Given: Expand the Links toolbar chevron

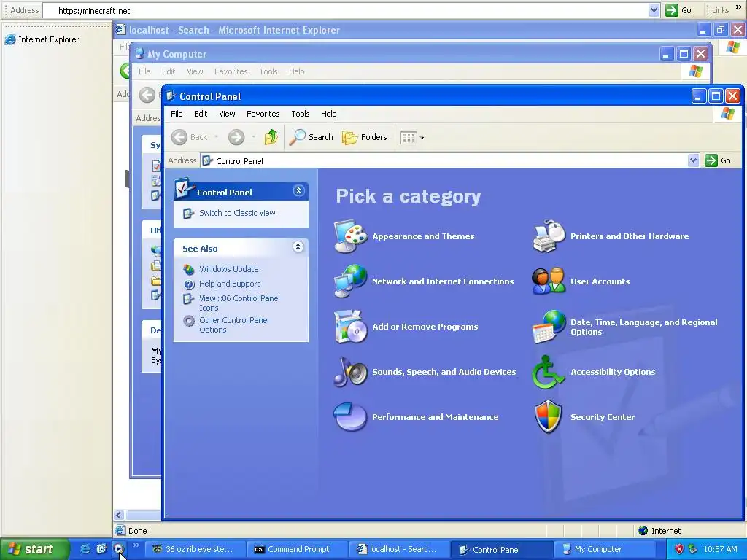Looking at the screenshot, I should [739, 8].
